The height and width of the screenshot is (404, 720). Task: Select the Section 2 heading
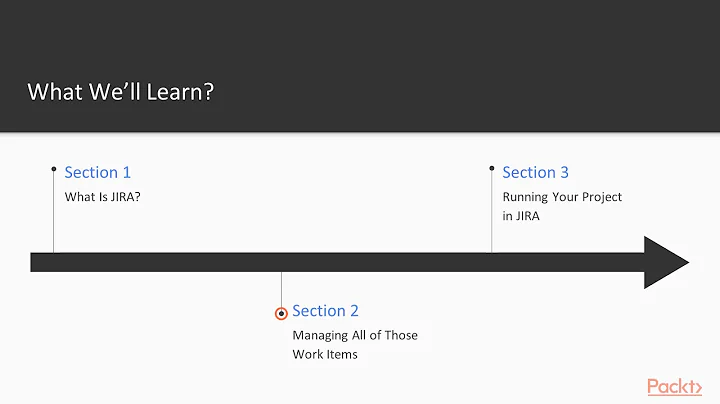pyautogui.click(x=325, y=311)
